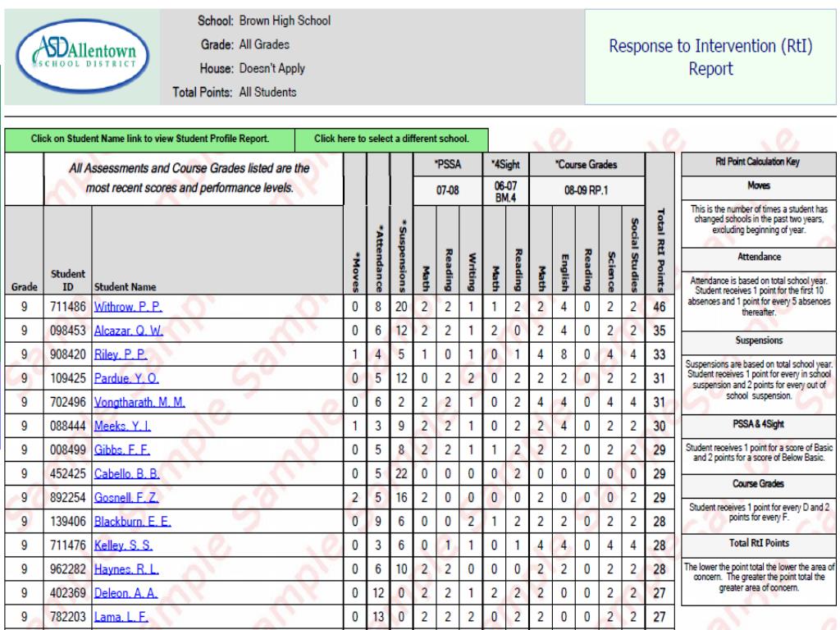Screen dimensions: 840x630
Task: Click the 06-07 BM.4 cell
Action: (x=505, y=192)
